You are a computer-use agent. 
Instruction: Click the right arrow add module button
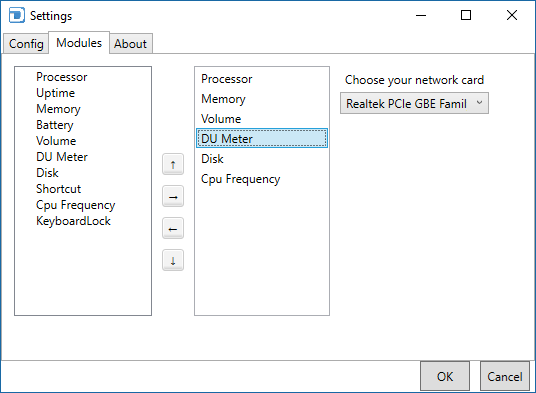(173, 196)
